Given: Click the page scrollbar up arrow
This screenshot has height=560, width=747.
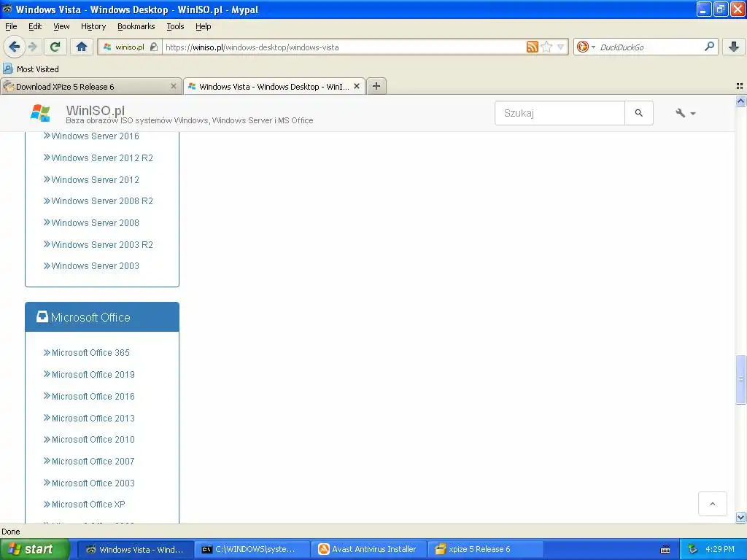Looking at the screenshot, I should pos(741,101).
